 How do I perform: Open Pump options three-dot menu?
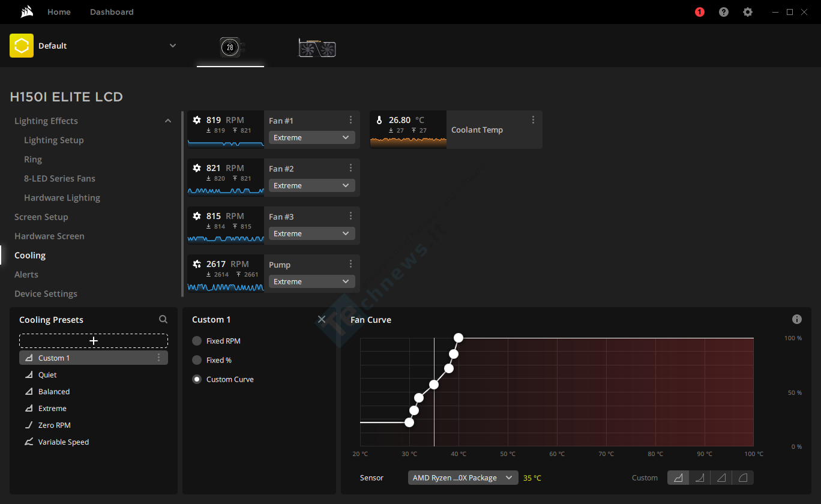click(351, 264)
